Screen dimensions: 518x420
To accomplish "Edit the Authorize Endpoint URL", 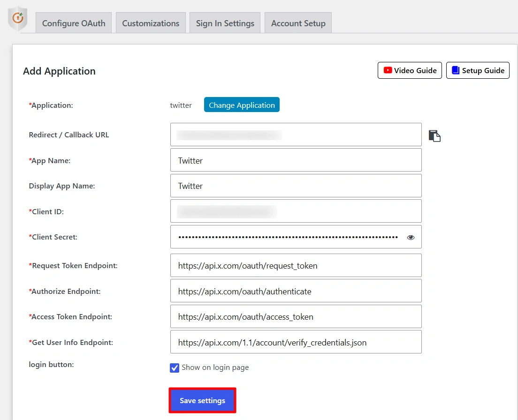I will click(x=296, y=291).
